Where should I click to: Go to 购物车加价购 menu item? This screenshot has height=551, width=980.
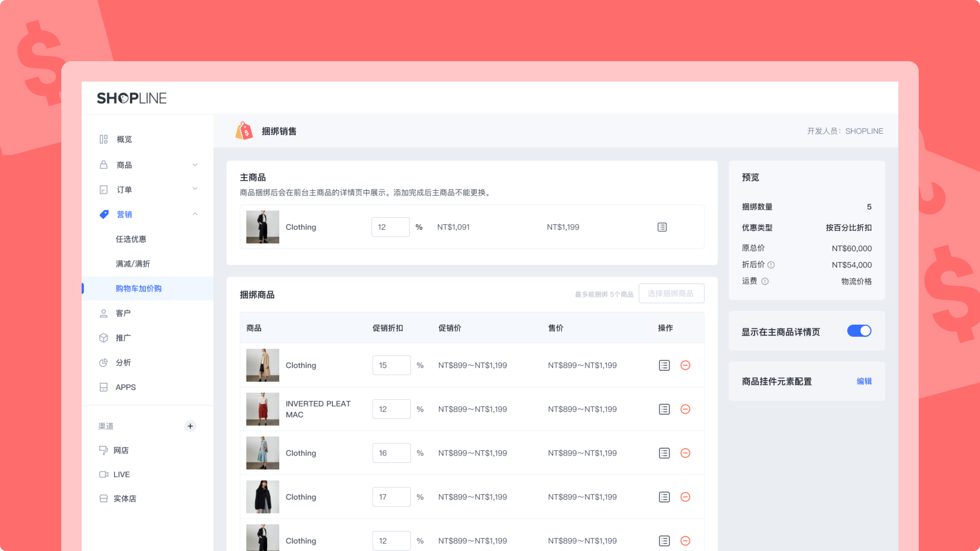pyautogui.click(x=139, y=289)
